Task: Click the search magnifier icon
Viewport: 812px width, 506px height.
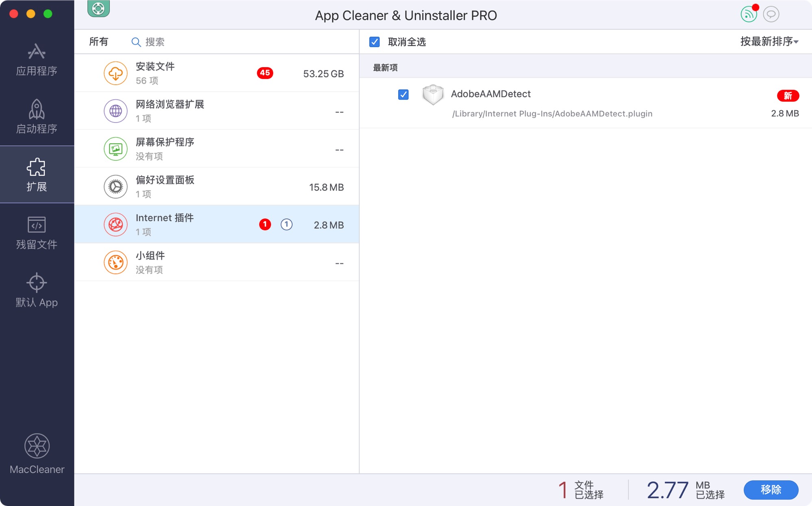Action: 136,42
